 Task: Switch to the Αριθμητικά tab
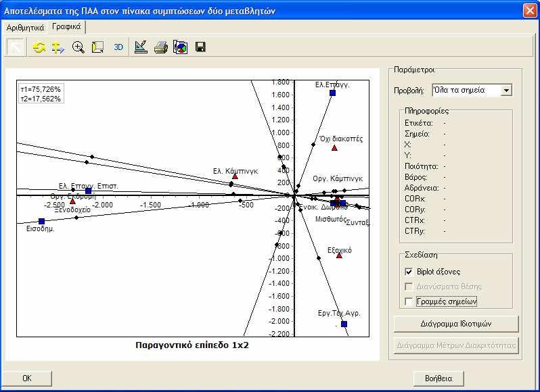tap(26, 28)
